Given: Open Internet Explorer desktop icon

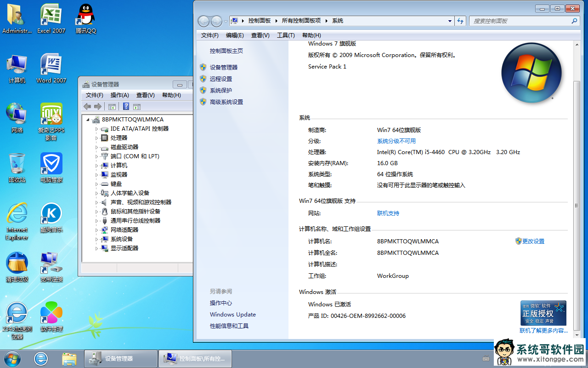Looking at the screenshot, I should pyautogui.click(x=17, y=222).
